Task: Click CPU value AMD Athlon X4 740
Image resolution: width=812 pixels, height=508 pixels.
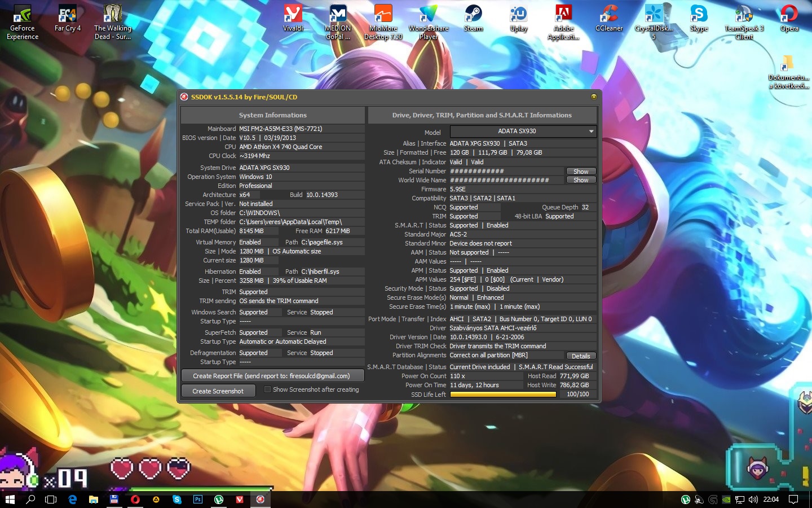Action: 280,147
